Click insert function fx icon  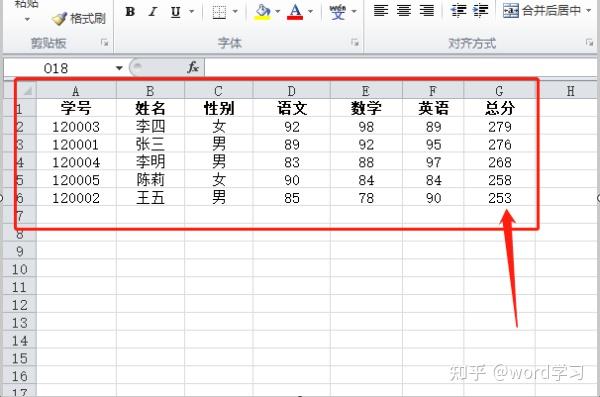193,68
